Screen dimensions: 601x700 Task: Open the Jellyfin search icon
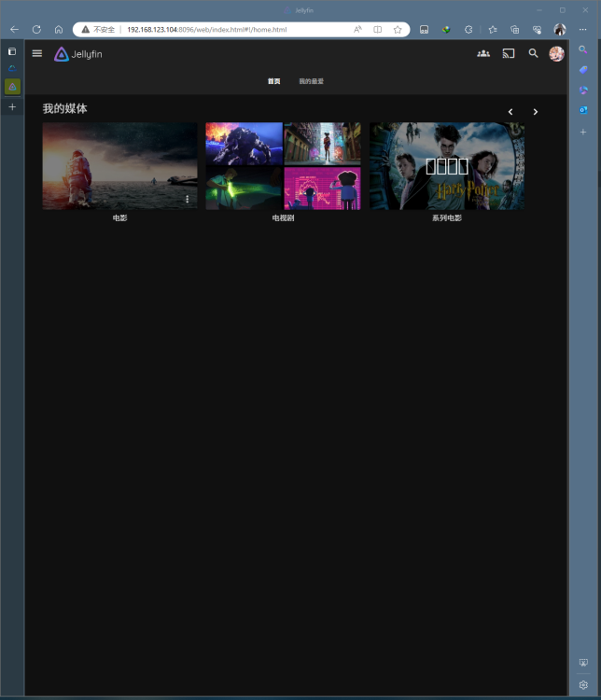pyautogui.click(x=533, y=53)
